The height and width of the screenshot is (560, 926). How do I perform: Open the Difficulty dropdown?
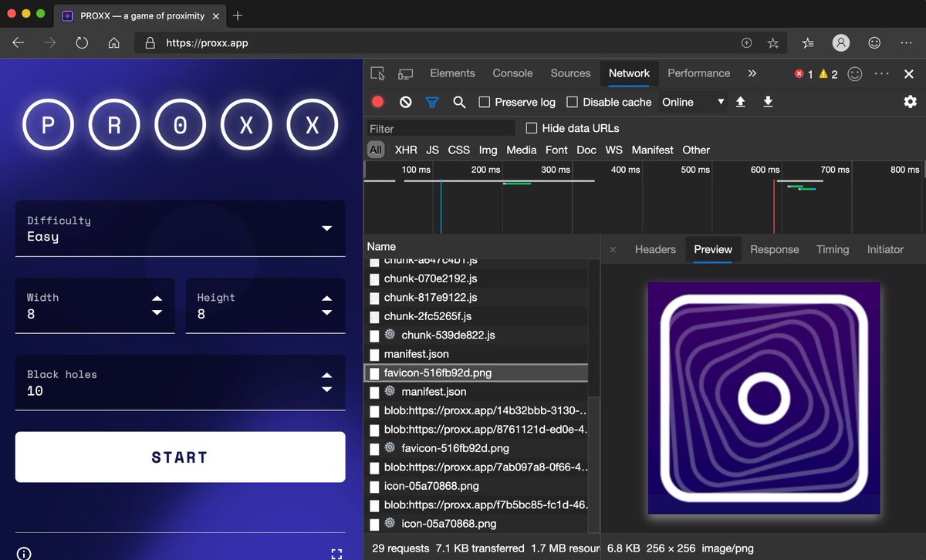point(181,228)
